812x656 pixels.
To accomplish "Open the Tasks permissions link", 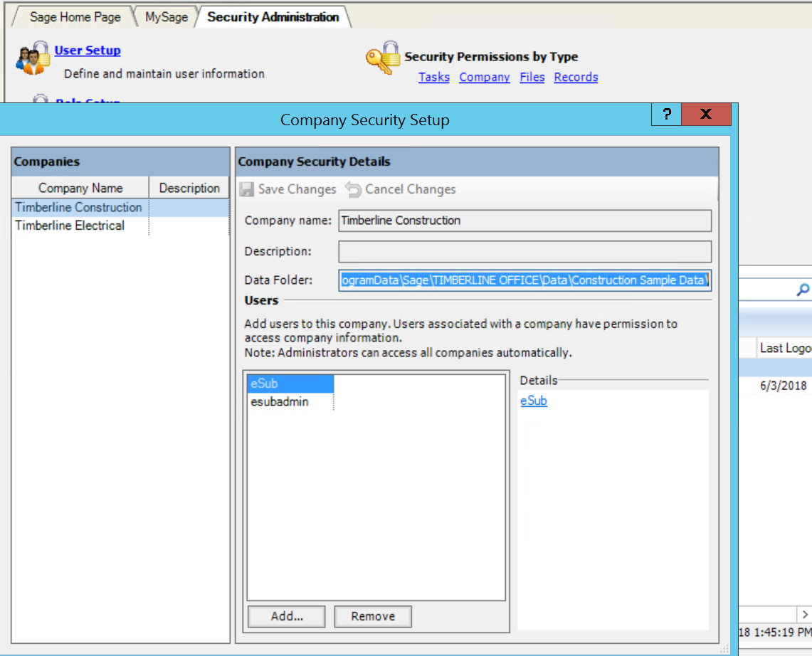I will tap(434, 77).
